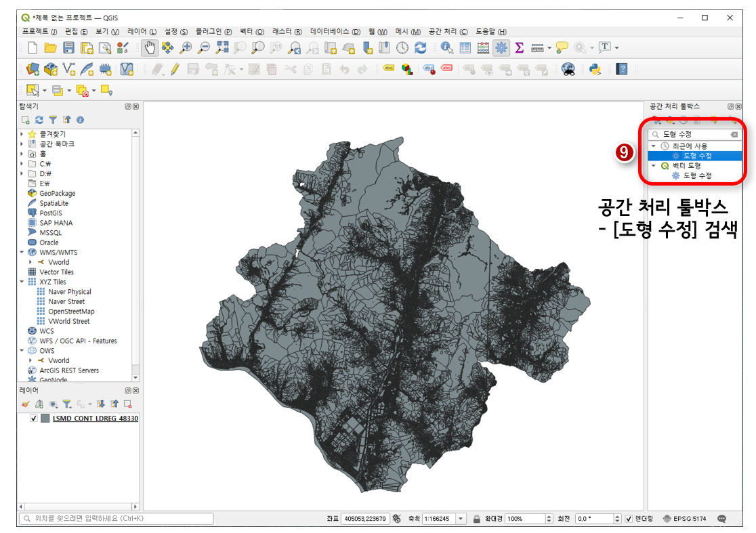The width and height of the screenshot is (756, 533).
Task: Open the Raster menu
Action: pyautogui.click(x=287, y=31)
